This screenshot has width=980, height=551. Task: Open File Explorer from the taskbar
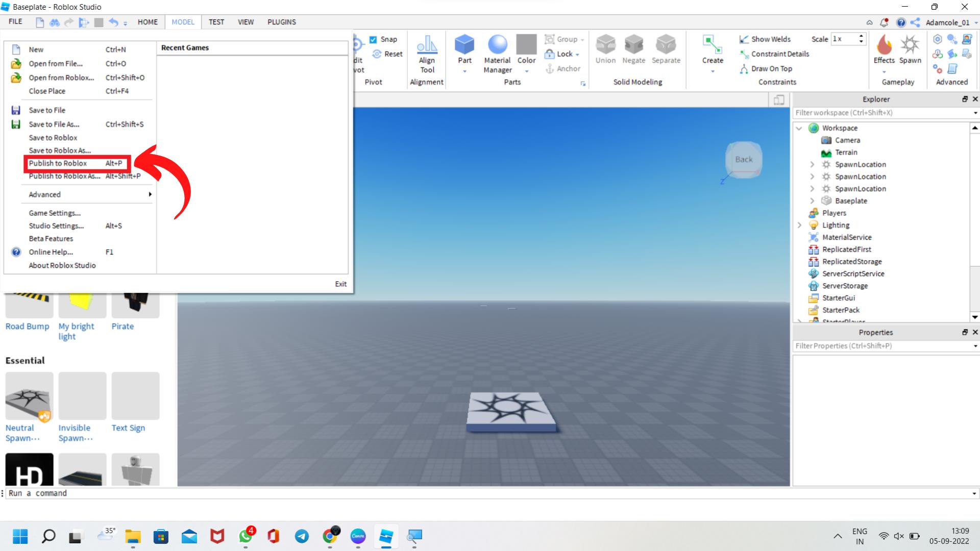pos(133,536)
